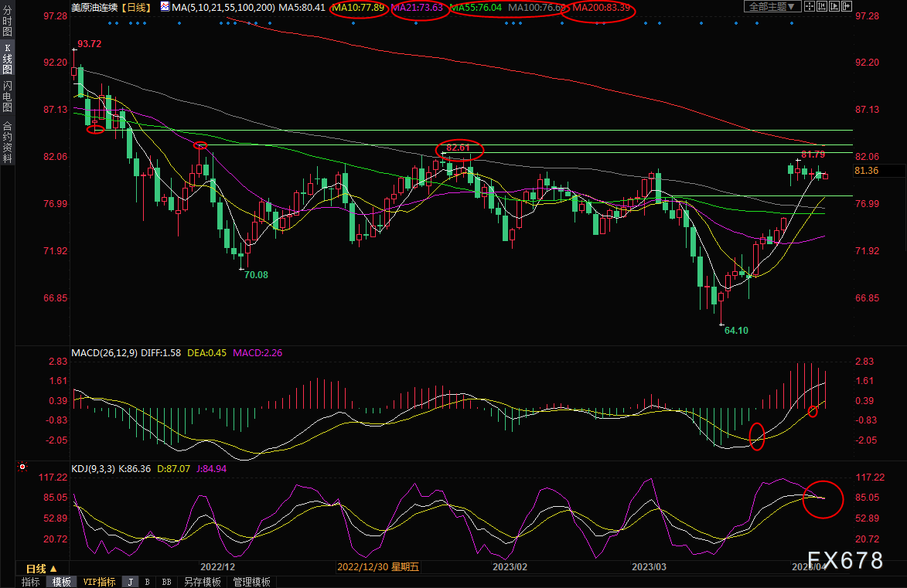This screenshot has height=588, width=907.
Task: Select template B
Action: click(x=148, y=582)
